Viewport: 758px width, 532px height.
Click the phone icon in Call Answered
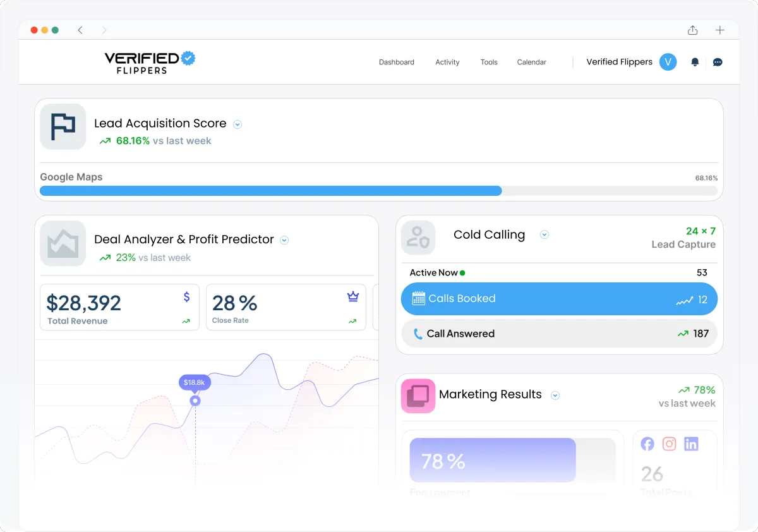(418, 334)
